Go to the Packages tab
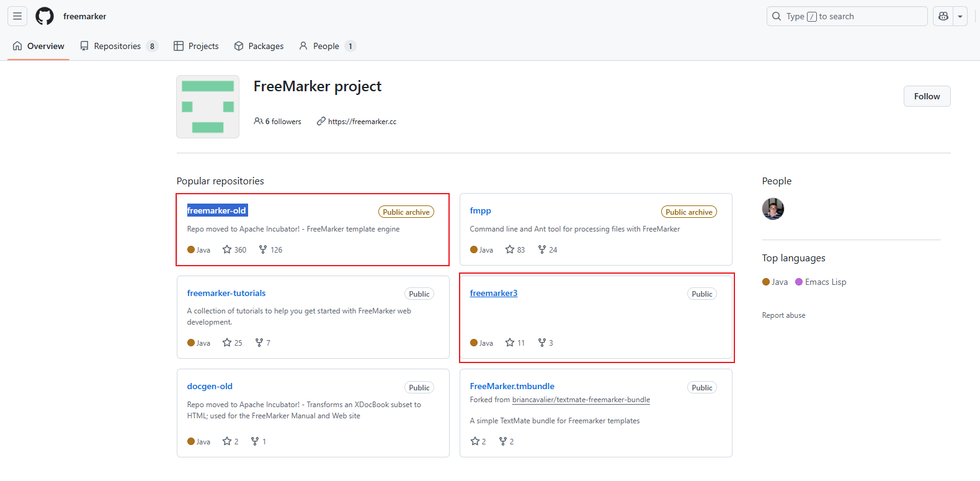This screenshot has height=481, width=980. 259,46
